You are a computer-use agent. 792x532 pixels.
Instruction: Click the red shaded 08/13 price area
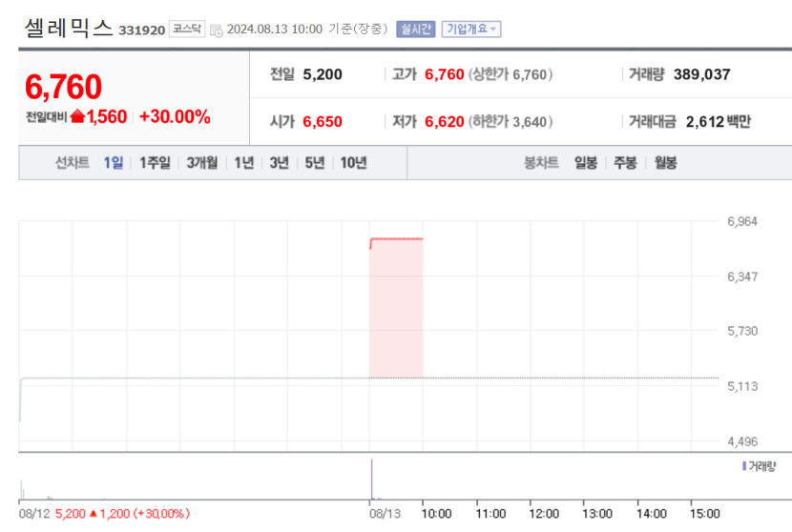tap(396, 308)
